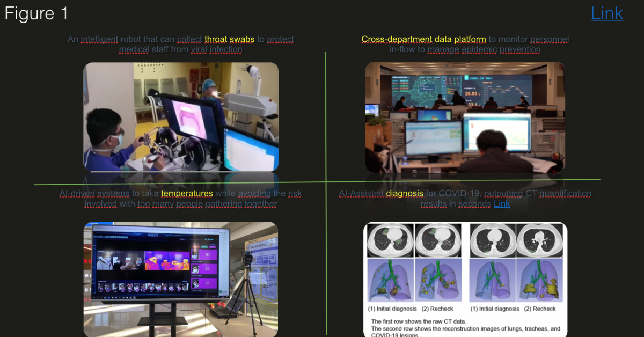Screen dimensions: 644x337
Task: Select the thermal temperature screening photo
Action: [181, 279]
